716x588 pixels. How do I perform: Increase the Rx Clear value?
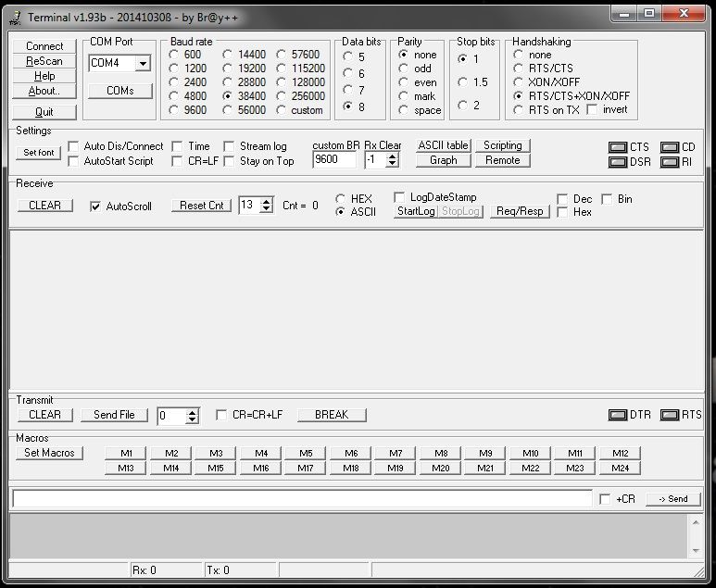point(392,156)
